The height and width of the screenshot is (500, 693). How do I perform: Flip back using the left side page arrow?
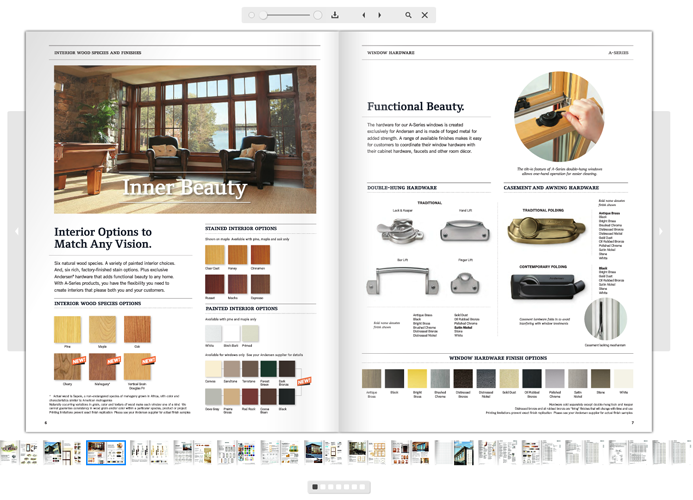[16, 231]
